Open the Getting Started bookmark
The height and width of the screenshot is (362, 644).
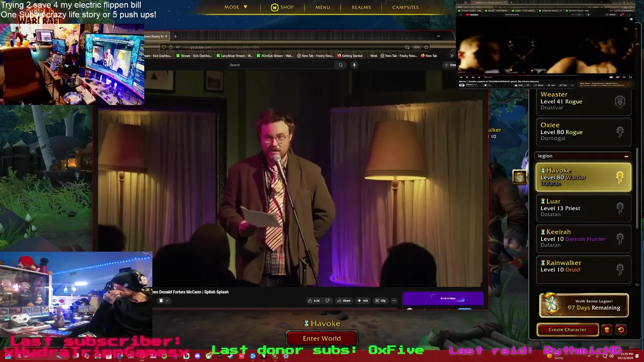350,56
